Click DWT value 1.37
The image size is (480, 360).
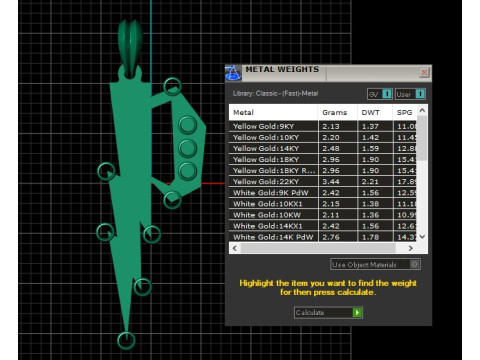[370, 126]
